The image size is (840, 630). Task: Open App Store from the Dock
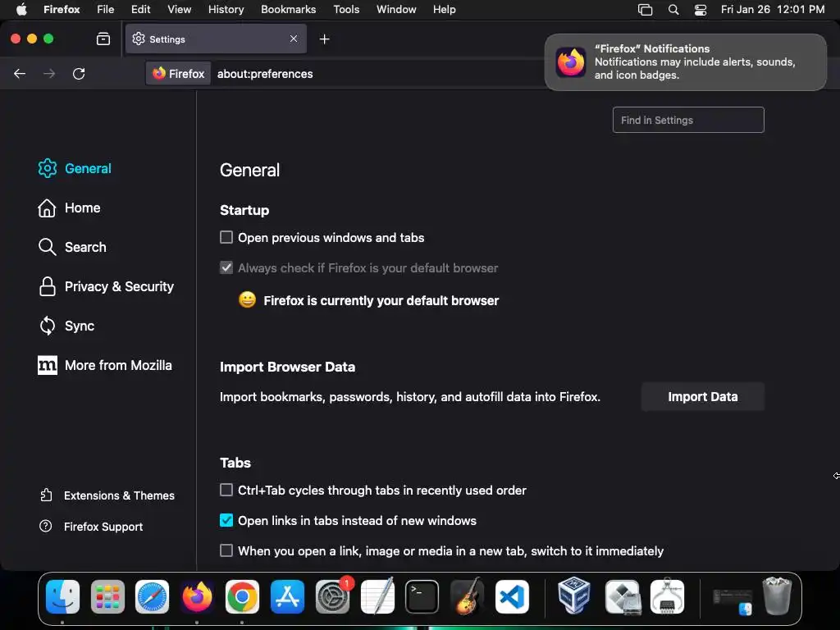coord(288,596)
